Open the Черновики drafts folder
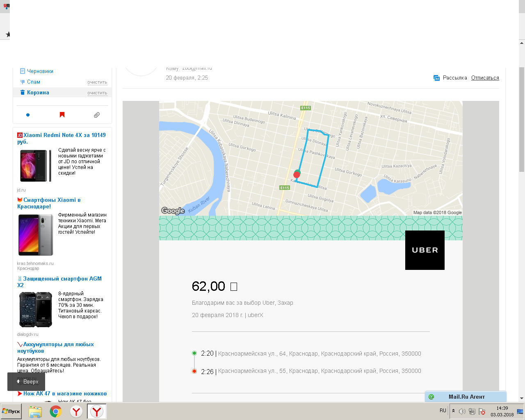The image size is (525, 420). point(40,71)
